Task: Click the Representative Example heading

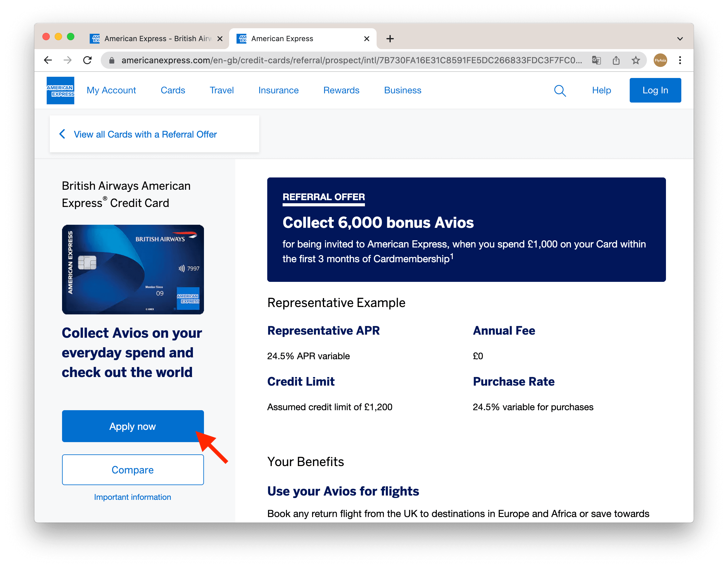Action: click(x=336, y=303)
